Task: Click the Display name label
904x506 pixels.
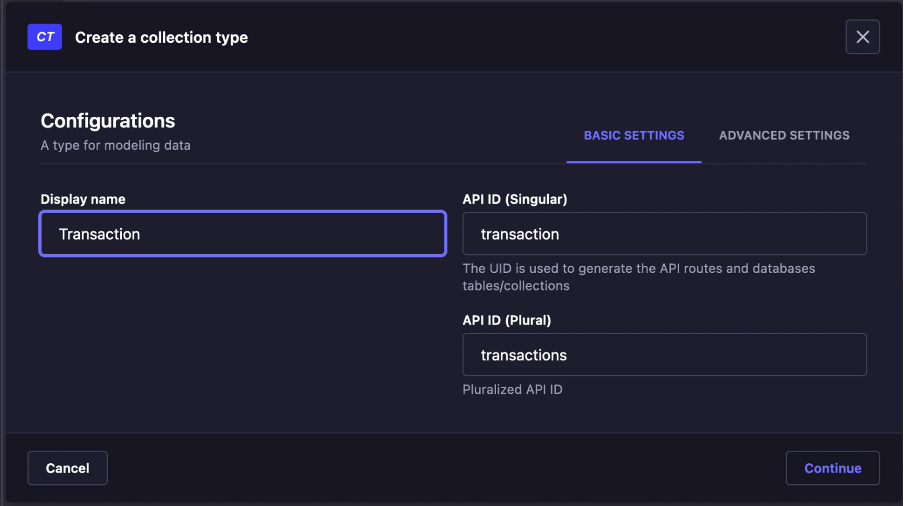Action: pos(83,200)
